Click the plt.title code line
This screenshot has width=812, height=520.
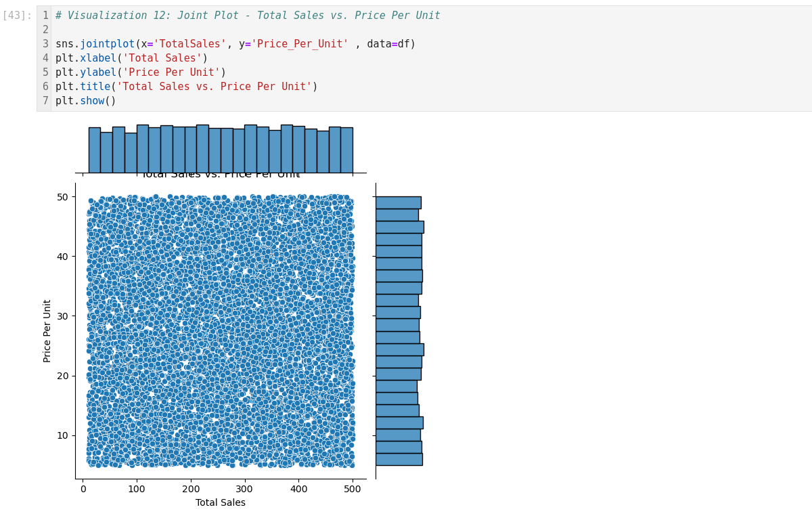[x=186, y=87]
